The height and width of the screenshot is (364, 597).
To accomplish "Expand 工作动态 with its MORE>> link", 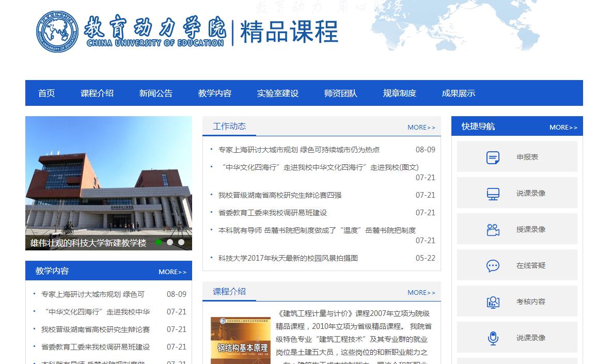I will [421, 127].
